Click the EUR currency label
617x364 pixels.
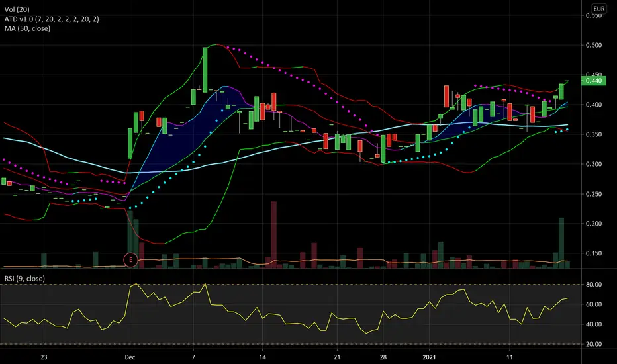pos(598,9)
